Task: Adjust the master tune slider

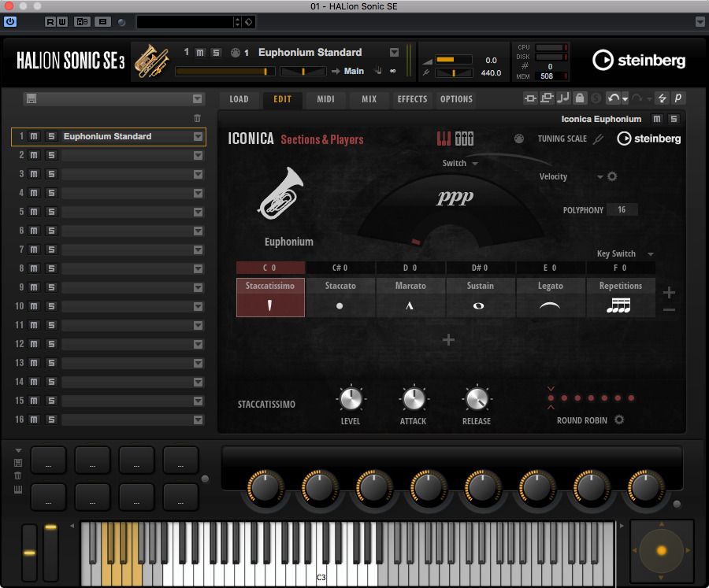Action: [454, 72]
